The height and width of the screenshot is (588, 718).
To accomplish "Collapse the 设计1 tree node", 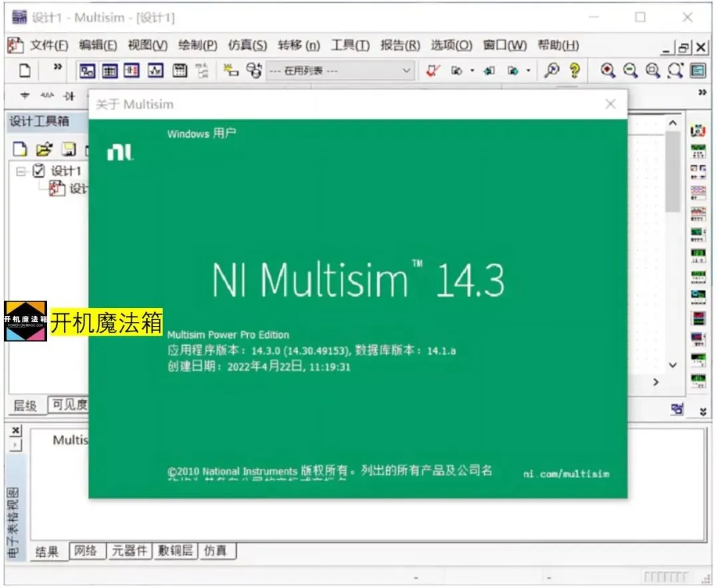I will point(21,172).
